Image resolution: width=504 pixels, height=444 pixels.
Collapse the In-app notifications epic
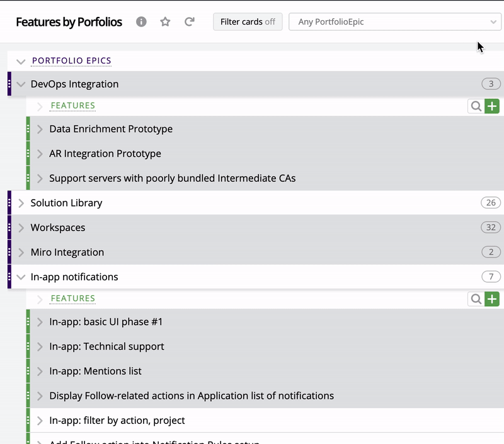click(21, 276)
